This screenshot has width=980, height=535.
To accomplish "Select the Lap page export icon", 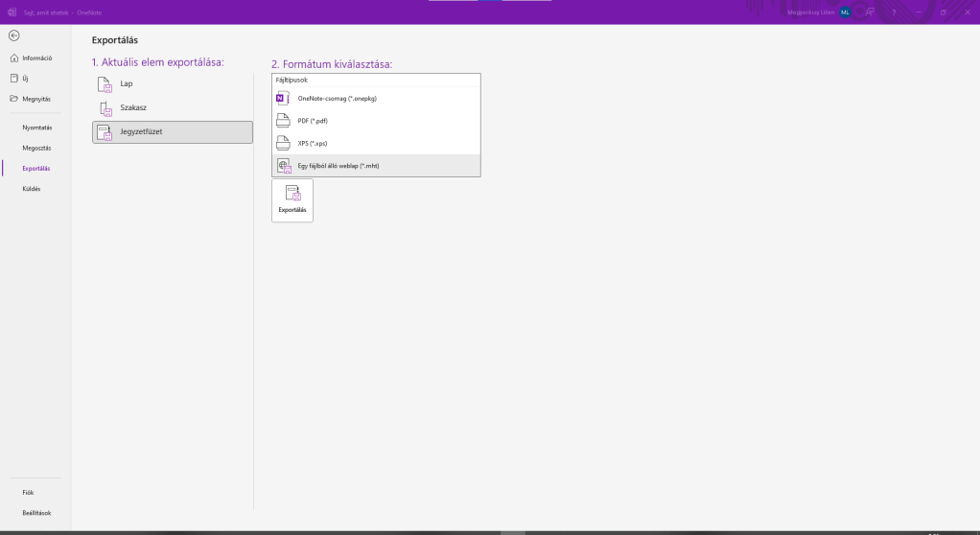I will click(105, 84).
